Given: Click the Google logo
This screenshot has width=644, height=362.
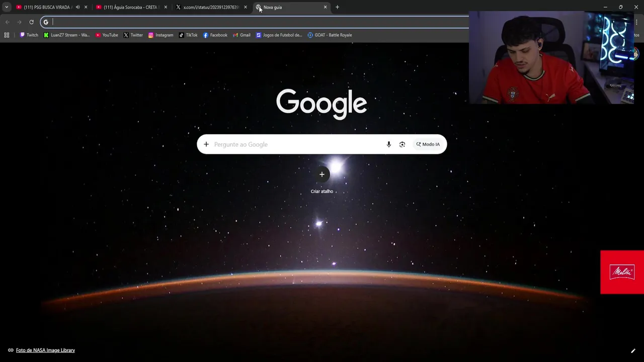Looking at the screenshot, I should 321,104.
